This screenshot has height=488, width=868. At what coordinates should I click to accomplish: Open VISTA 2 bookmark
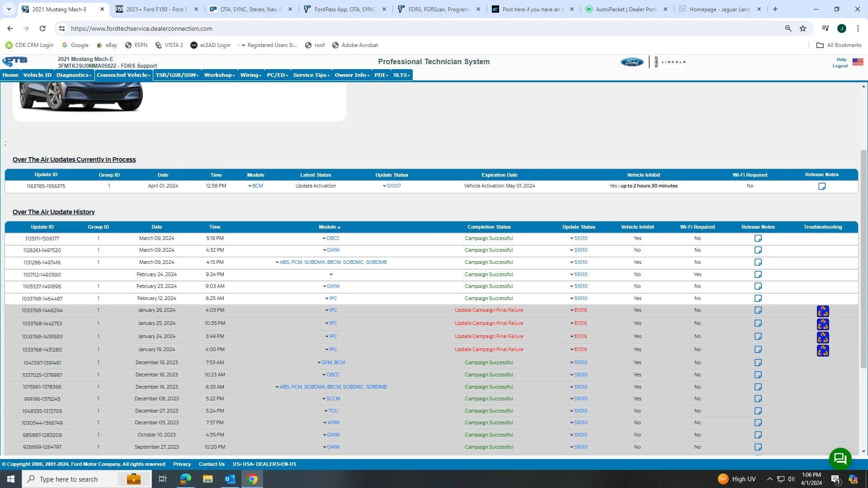[169, 45]
